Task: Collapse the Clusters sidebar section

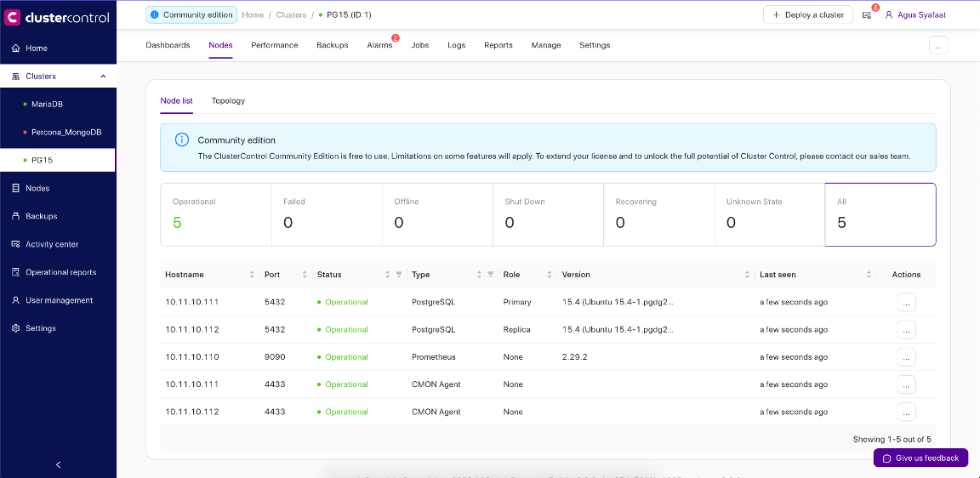Action: pos(103,77)
